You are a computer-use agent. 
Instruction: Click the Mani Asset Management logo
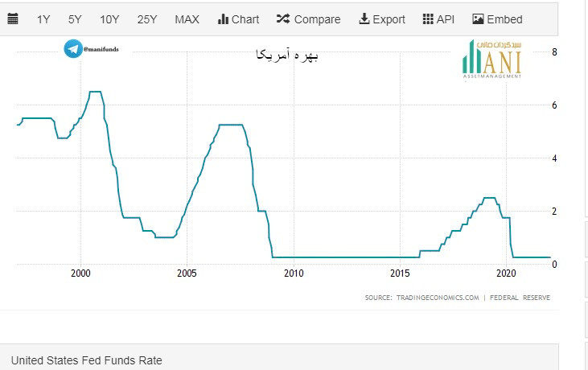tap(492, 60)
